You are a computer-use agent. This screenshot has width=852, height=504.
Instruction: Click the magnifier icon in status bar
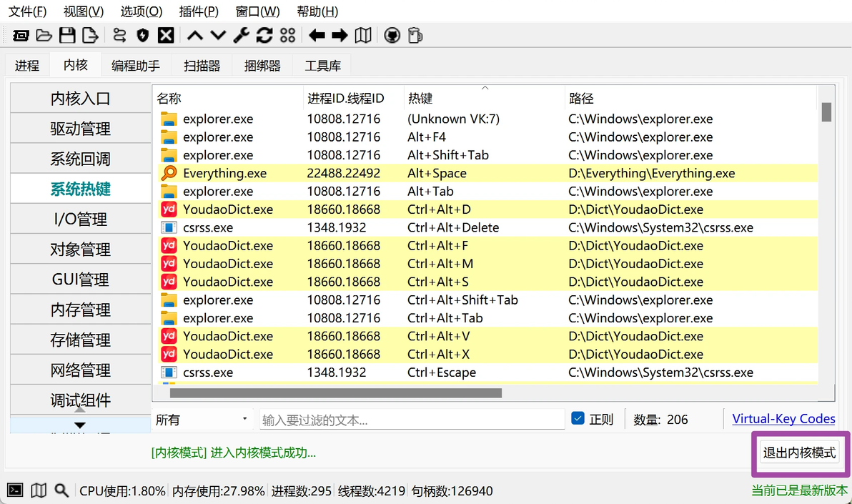point(61,490)
